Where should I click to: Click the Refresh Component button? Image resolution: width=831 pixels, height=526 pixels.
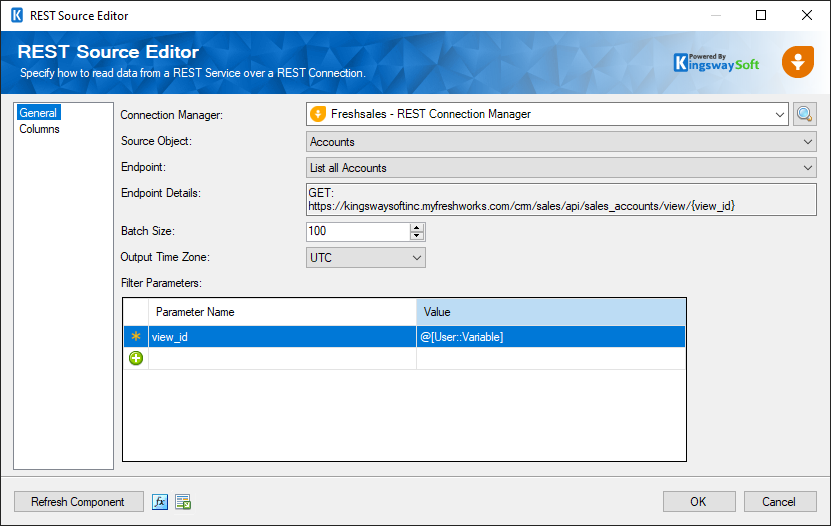tap(78, 502)
